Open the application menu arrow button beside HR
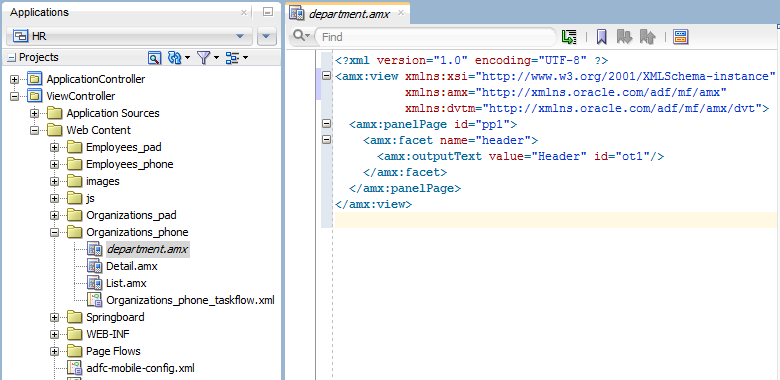 click(267, 36)
